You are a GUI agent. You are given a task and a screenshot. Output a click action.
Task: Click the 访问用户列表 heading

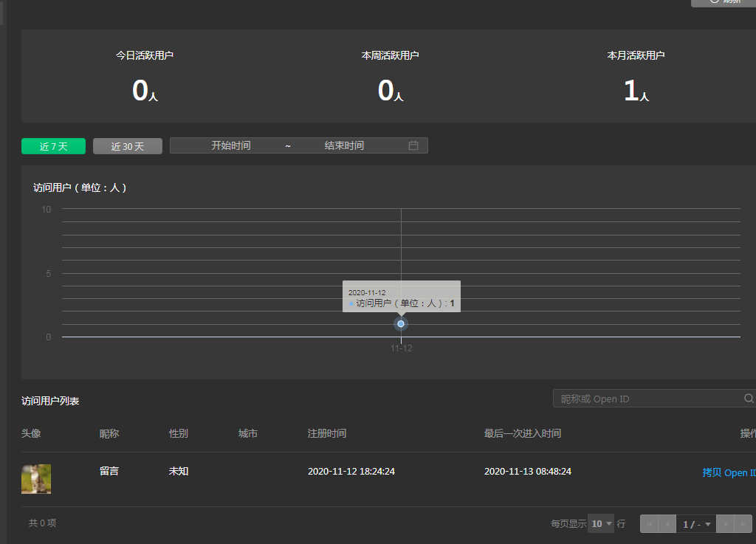[50, 401]
